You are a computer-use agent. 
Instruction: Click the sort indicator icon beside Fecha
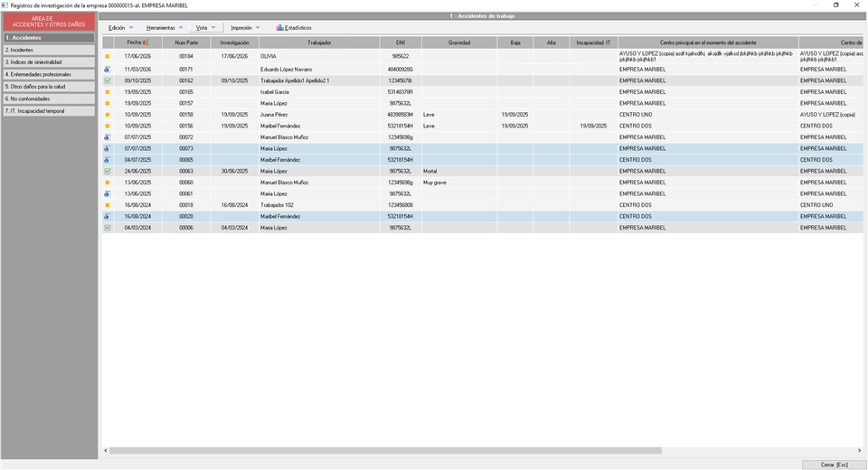(146, 42)
